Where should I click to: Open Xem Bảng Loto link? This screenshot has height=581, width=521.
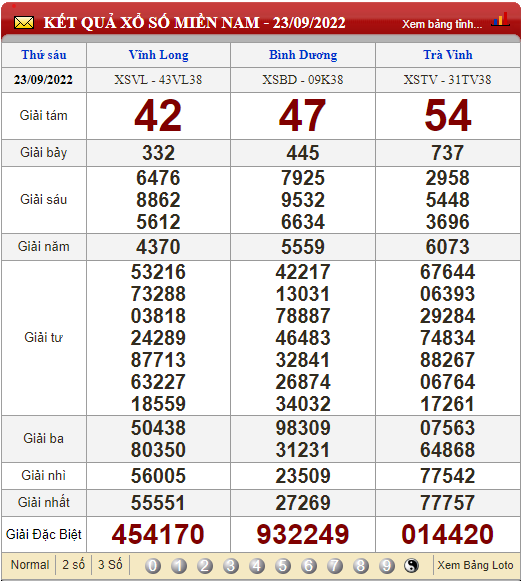(x=475, y=565)
